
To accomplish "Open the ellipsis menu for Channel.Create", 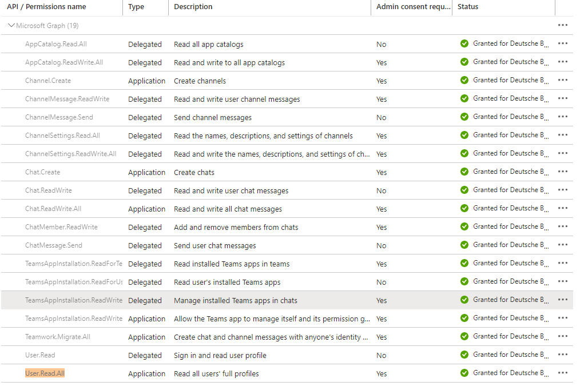I will coord(562,80).
